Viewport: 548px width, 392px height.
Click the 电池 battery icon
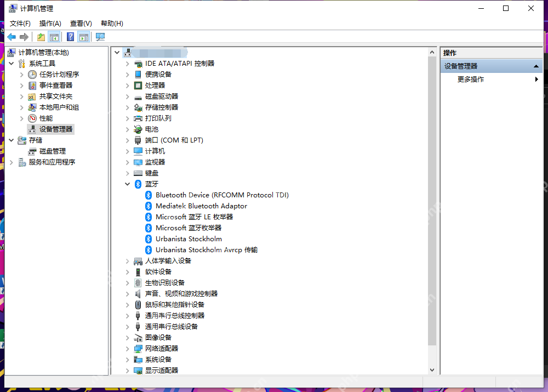click(138, 129)
